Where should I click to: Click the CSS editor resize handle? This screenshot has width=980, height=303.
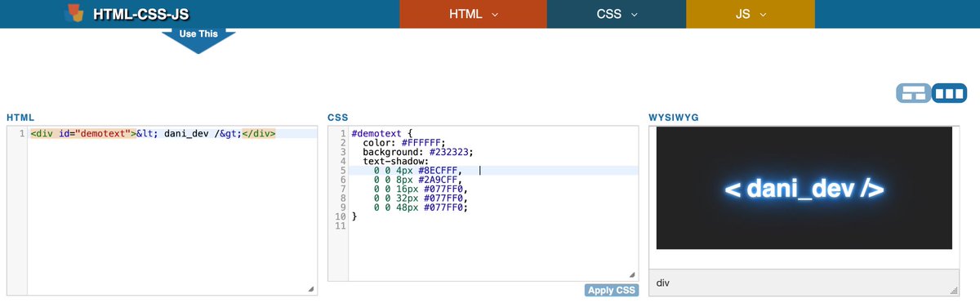click(x=631, y=275)
